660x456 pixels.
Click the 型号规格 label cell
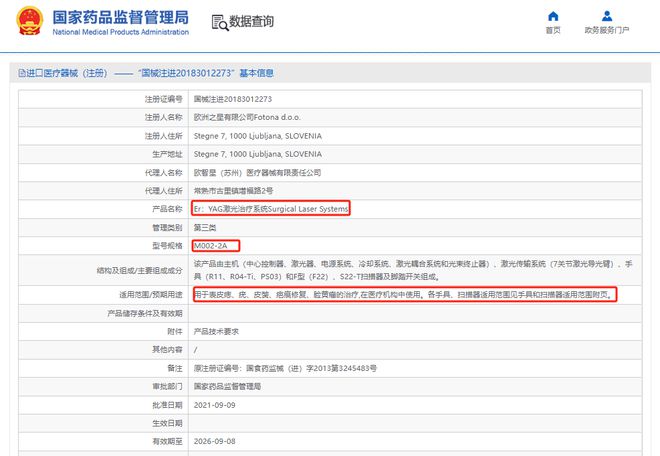pos(104,246)
